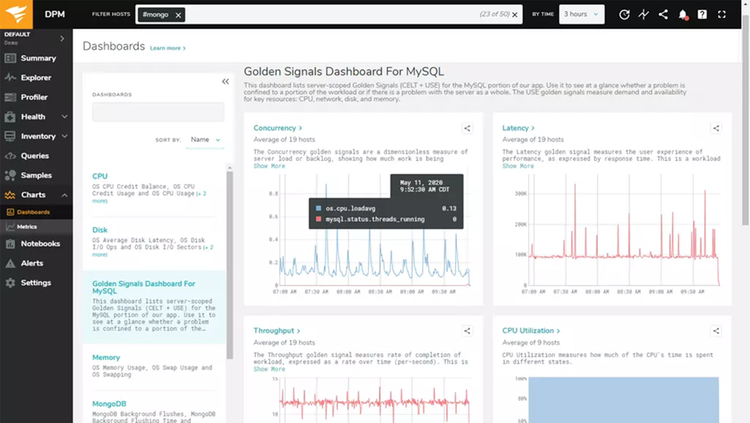The width and height of the screenshot is (750, 423).
Task: Click the dashboards search input field
Action: click(158, 112)
